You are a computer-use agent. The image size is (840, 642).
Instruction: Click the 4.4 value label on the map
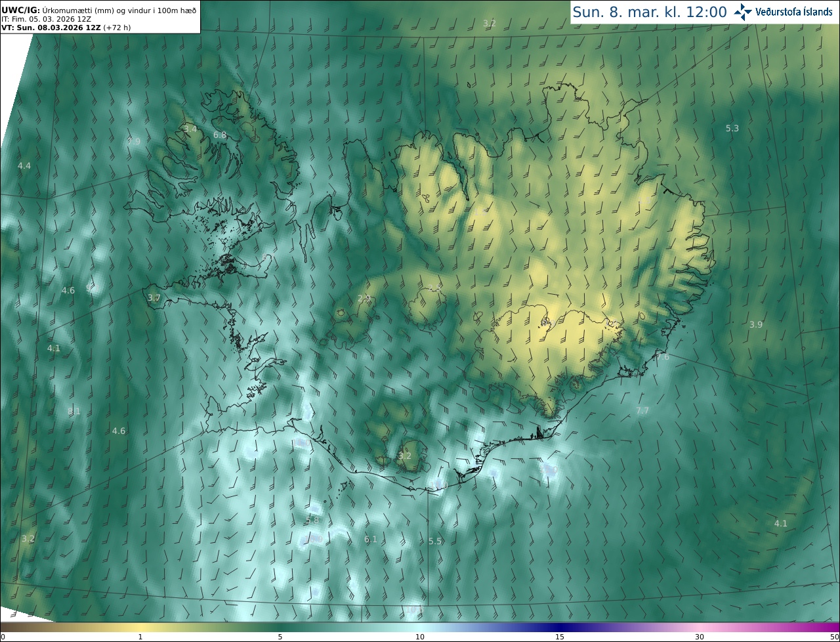[24, 166]
